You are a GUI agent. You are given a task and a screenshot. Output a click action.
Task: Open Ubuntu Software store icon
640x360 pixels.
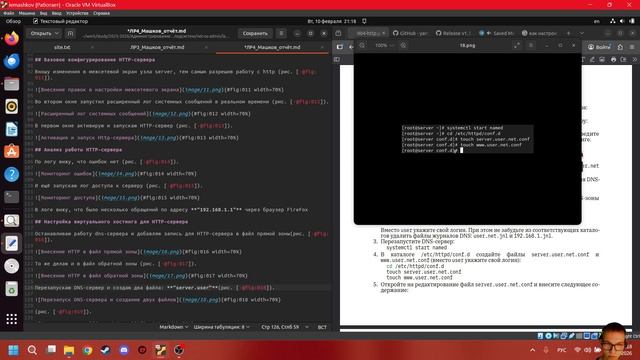coord(11,151)
